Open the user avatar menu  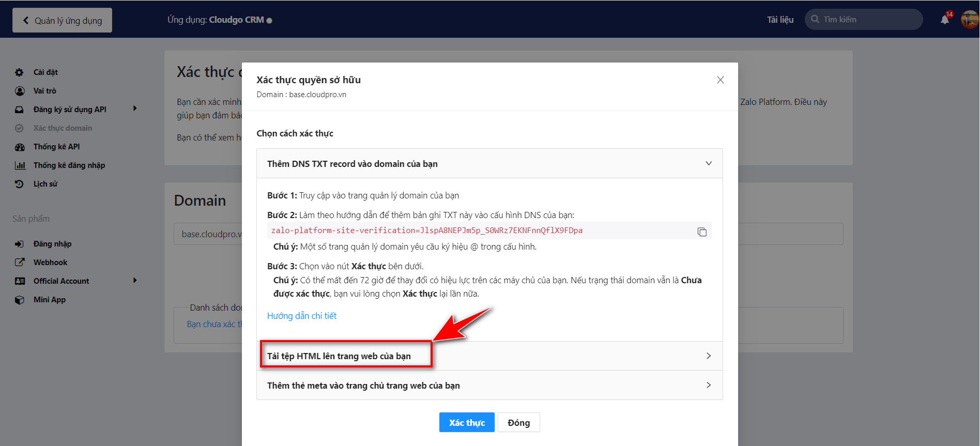(x=970, y=20)
